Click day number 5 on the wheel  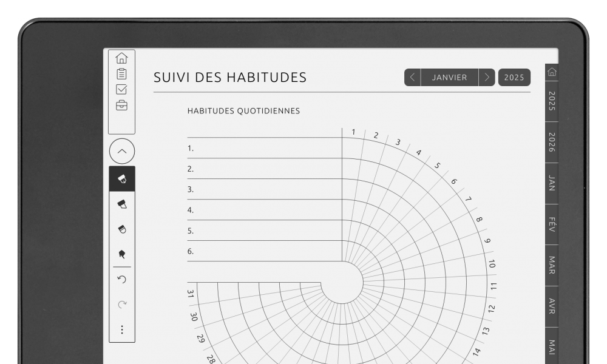coord(438,166)
